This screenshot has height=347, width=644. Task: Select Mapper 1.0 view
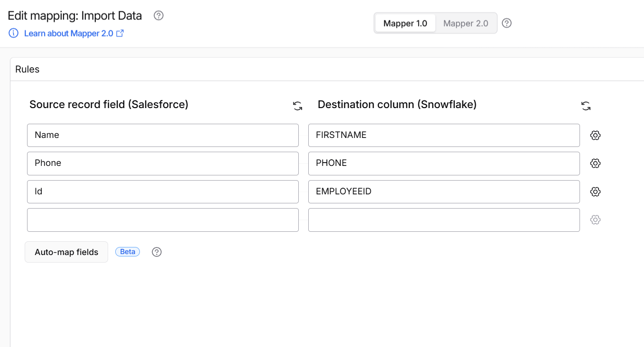[405, 23]
